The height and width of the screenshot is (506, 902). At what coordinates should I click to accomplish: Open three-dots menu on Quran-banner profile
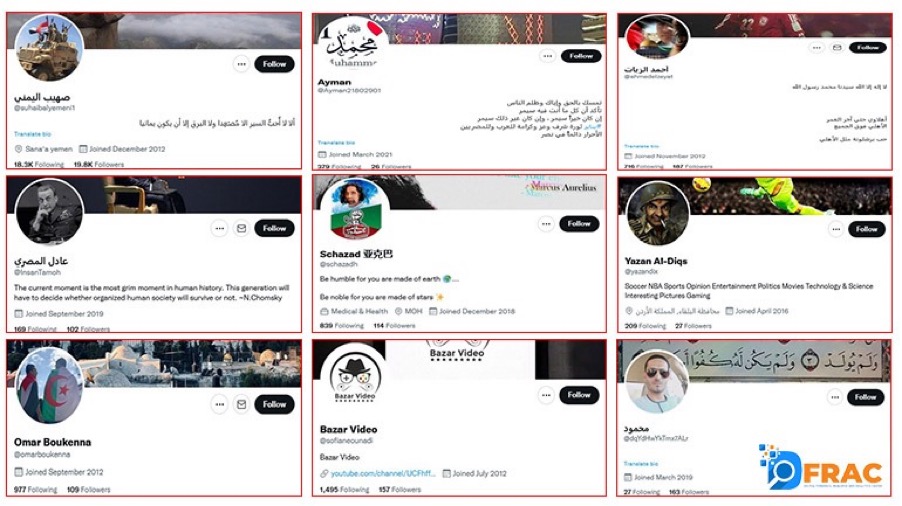(x=835, y=397)
